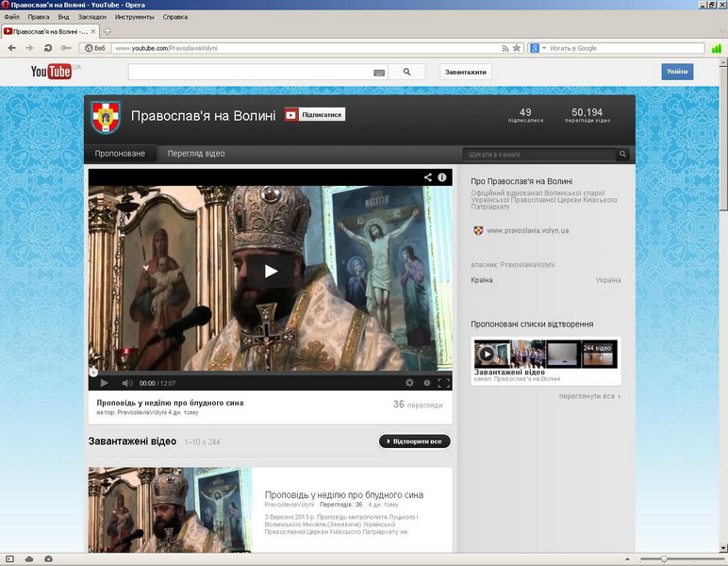Viewport: 728px width, 566px height.
Task: Enter fullscreen mode in the video player
Action: tap(443, 383)
